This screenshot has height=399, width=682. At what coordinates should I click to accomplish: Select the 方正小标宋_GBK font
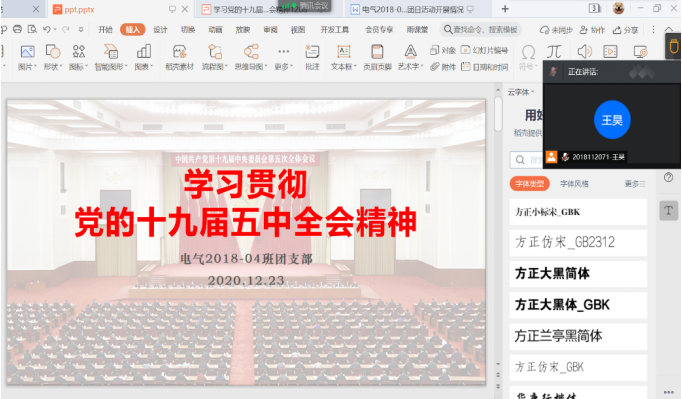click(578, 212)
